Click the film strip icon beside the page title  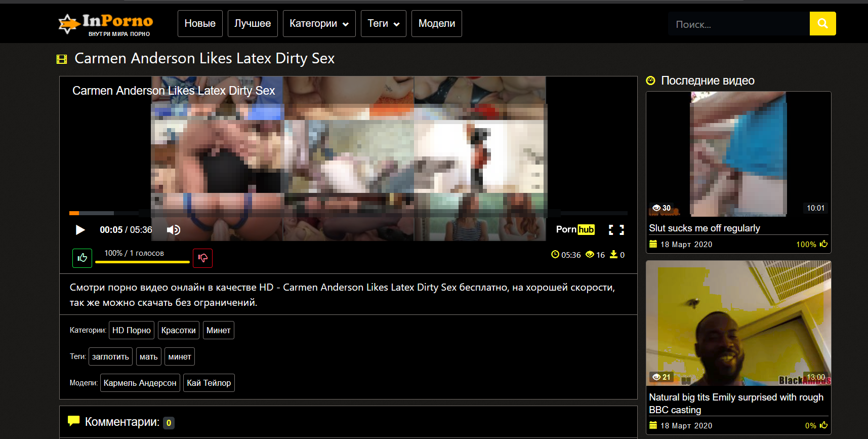[62, 59]
